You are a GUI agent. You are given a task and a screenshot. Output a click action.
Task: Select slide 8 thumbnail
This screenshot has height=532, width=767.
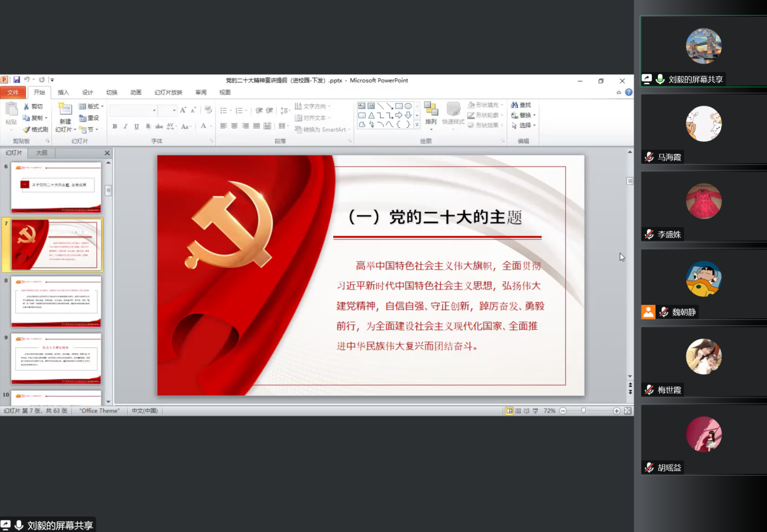pos(56,302)
